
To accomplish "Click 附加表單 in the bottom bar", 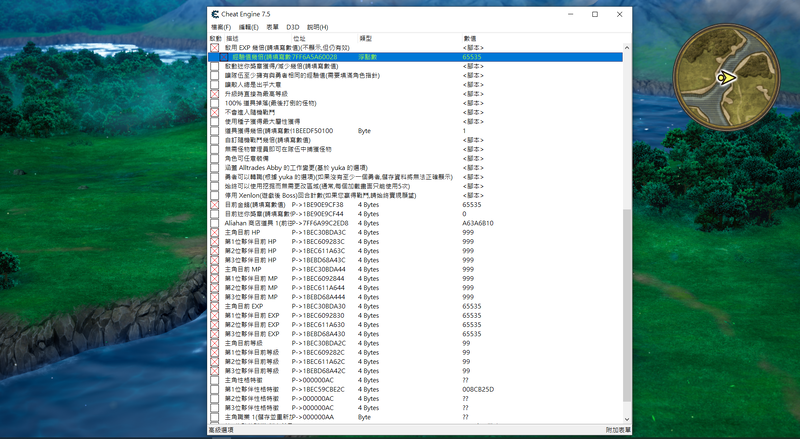I will pyautogui.click(x=618, y=430).
